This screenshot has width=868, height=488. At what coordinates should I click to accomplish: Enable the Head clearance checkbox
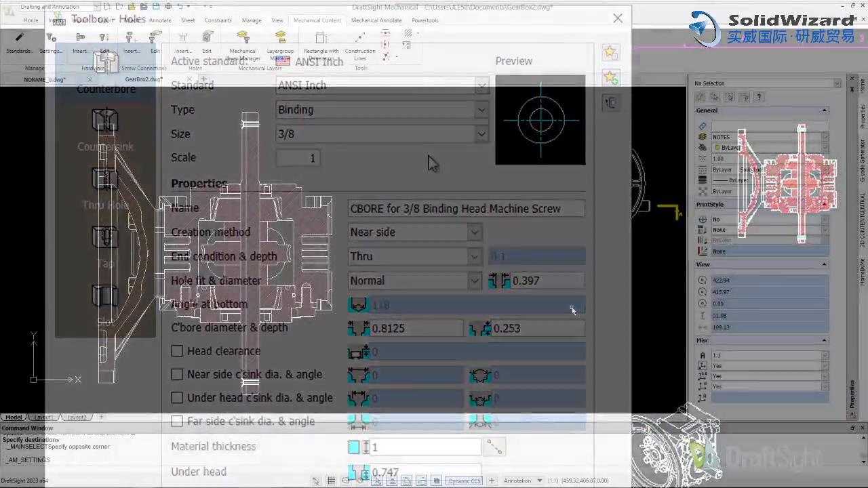[x=177, y=351]
